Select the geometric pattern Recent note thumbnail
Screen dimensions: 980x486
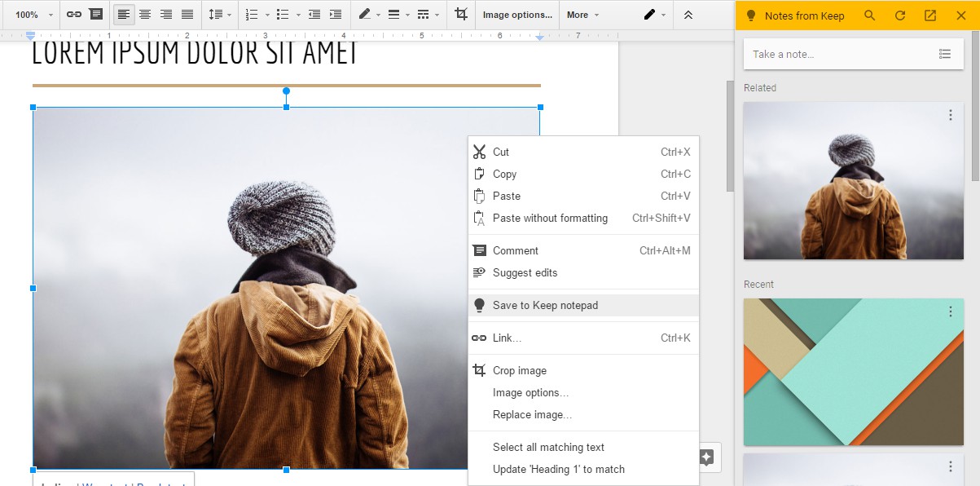854,372
